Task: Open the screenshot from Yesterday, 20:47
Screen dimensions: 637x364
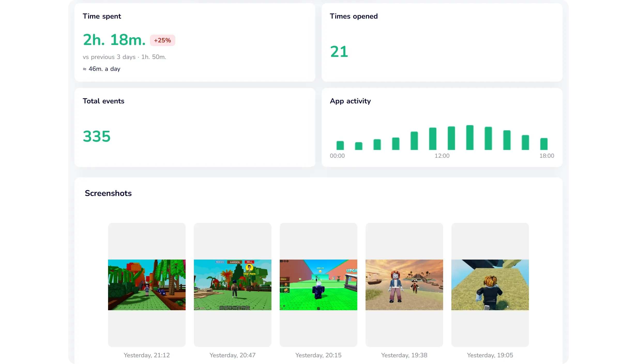Action: coord(233,285)
